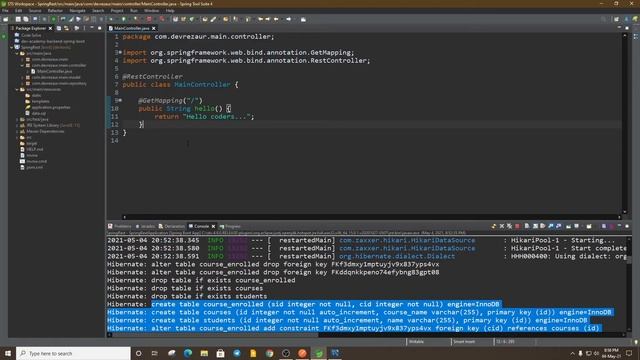Screen dimensions: 640x360
Task: Minimize the Console view
Action: [x=619, y=226]
